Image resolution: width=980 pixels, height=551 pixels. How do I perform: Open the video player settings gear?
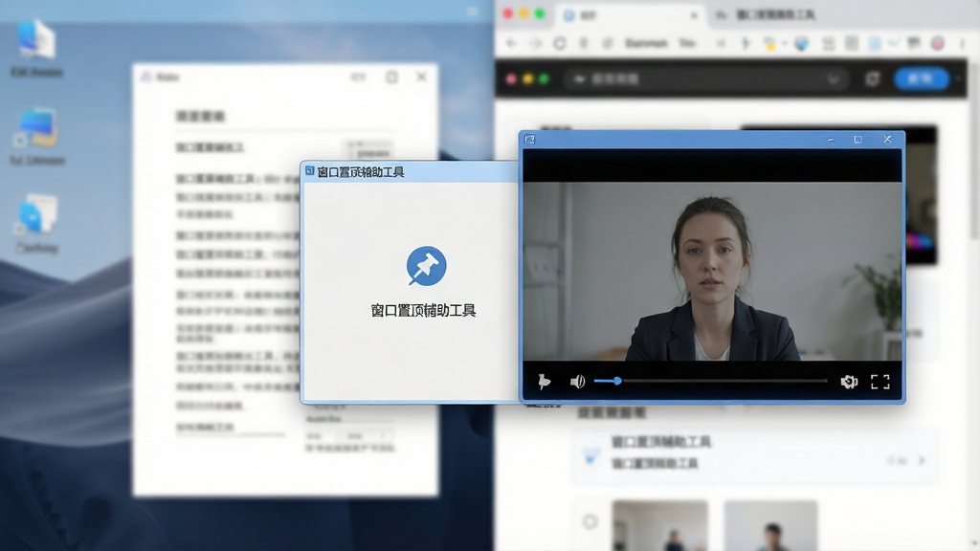click(x=849, y=381)
